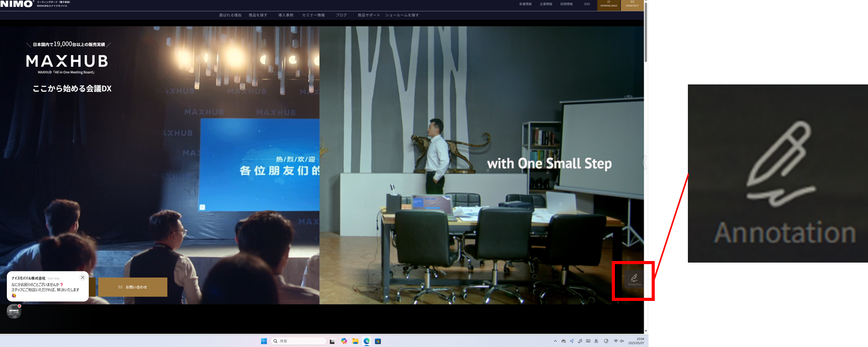This screenshot has height=347, width=868.
Task: Open the 新着情報 link
Action: pyautogui.click(x=525, y=4)
